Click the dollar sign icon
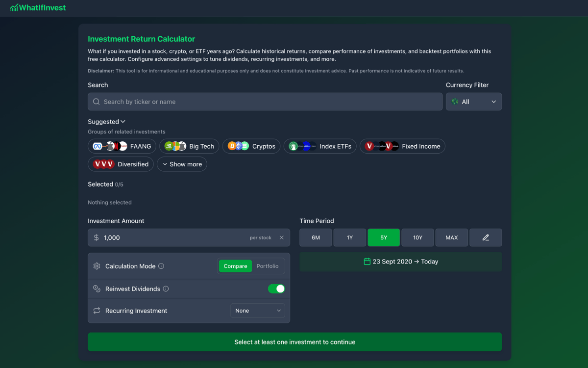 (x=97, y=237)
